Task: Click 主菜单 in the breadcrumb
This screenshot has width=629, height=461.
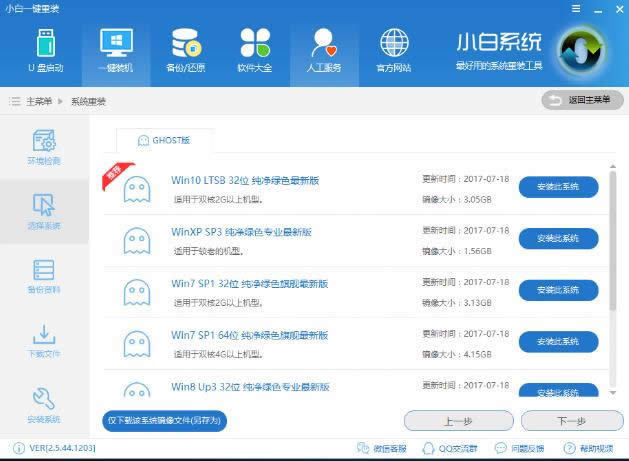Action: coord(39,101)
